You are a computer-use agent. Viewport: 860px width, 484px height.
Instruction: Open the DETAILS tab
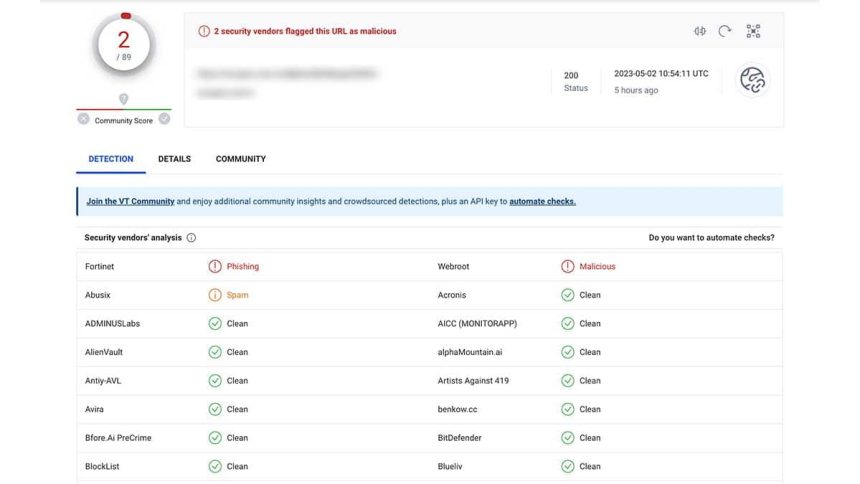click(174, 159)
